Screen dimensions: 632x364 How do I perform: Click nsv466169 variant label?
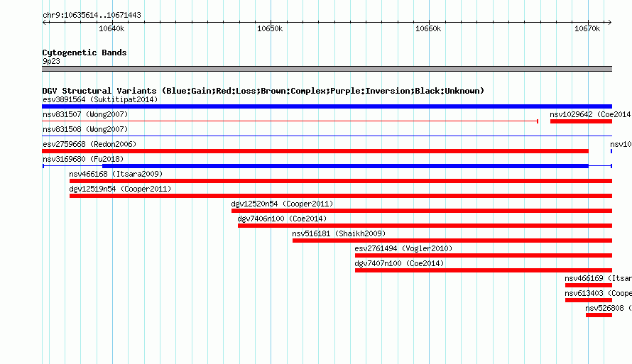598,278
